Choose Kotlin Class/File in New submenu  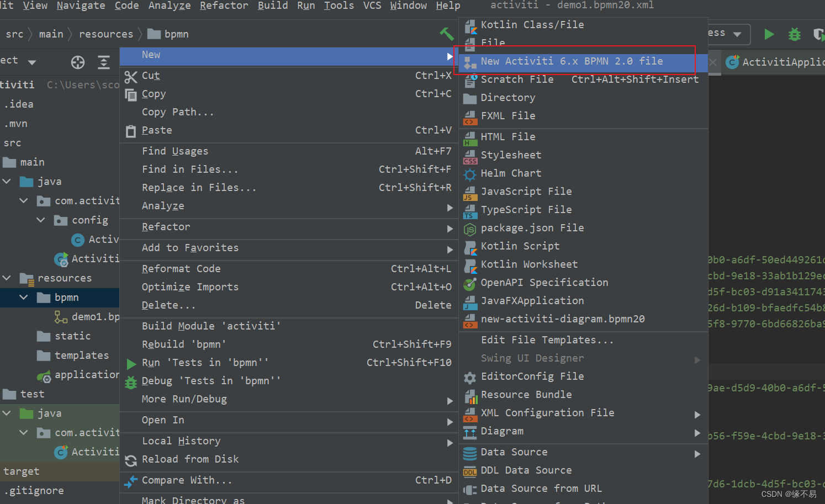coord(583,25)
